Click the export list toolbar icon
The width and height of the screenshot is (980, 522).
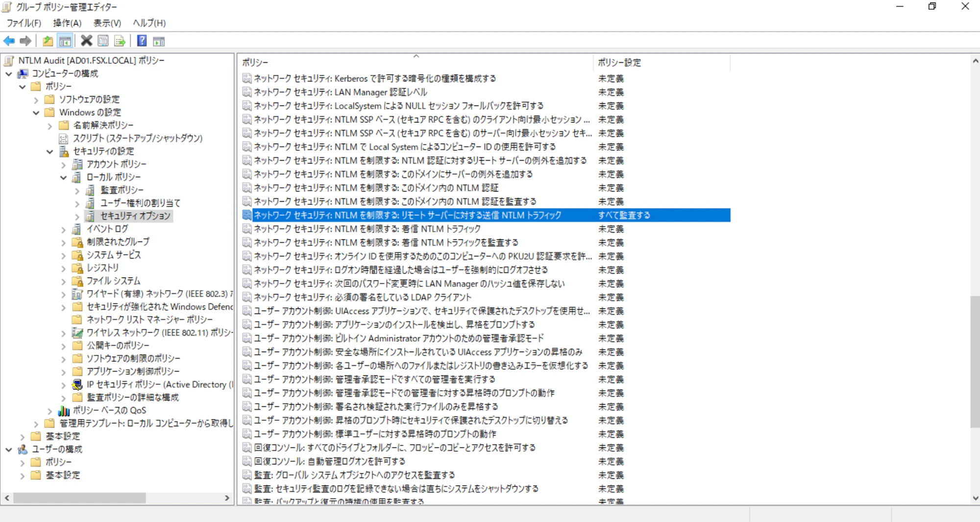click(x=120, y=41)
